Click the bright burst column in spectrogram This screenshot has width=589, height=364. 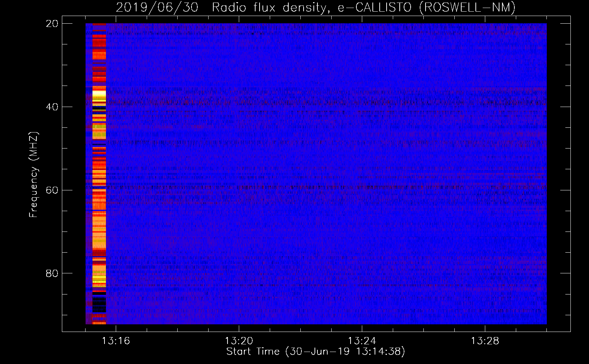click(99, 174)
